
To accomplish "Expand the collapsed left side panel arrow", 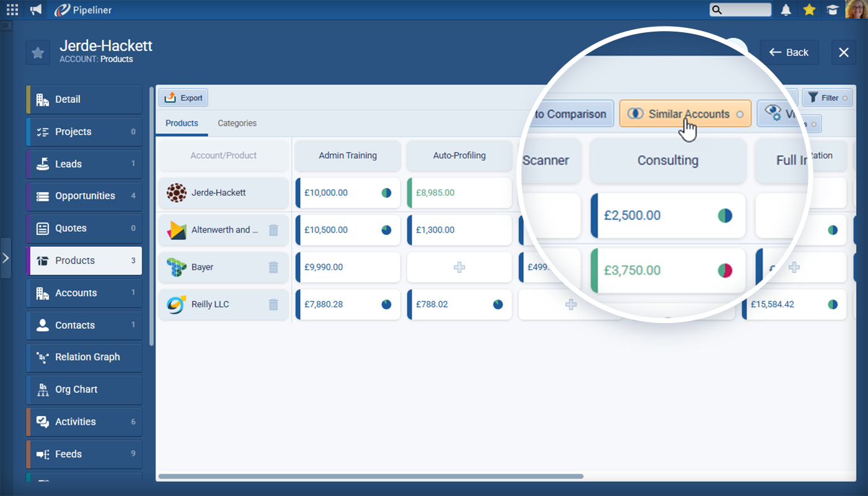I will (x=6, y=257).
